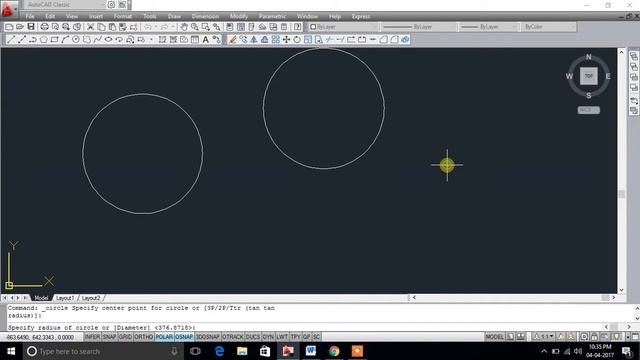Switch to the Layout2 tab
This screenshot has height=360, width=640.
(x=91, y=298)
